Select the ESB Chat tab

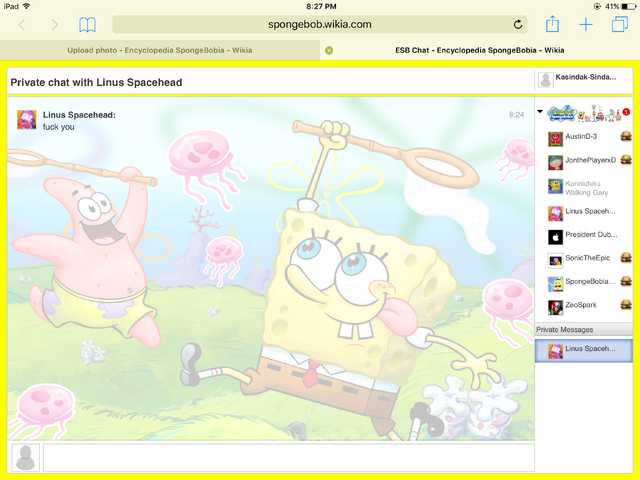click(480, 50)
